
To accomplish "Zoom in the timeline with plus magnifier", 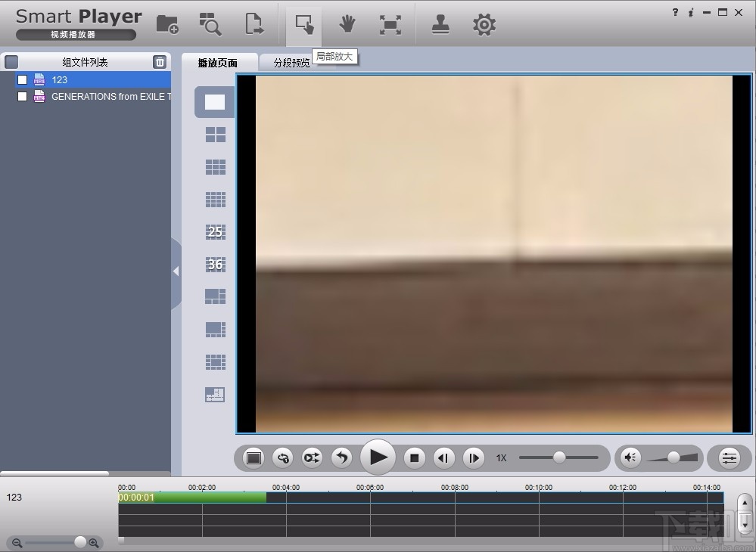I will click(x=94, y=543).
